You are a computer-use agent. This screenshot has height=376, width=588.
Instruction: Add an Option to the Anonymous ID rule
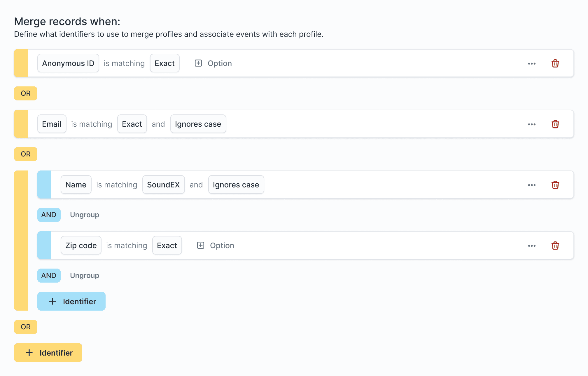coord(213,63)
